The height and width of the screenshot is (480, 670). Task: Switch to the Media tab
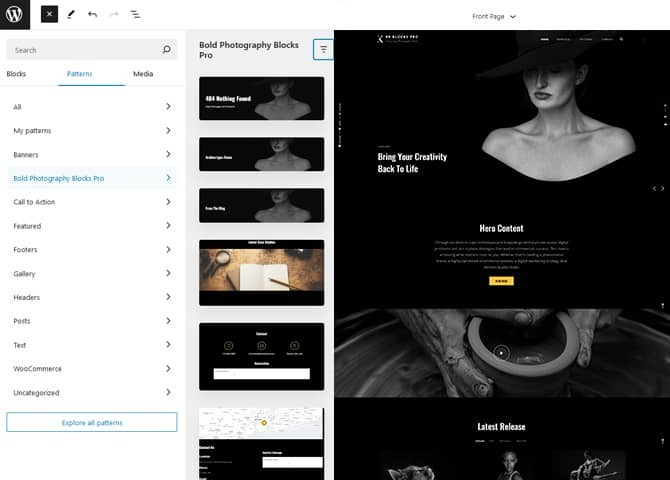coord(143,74)
